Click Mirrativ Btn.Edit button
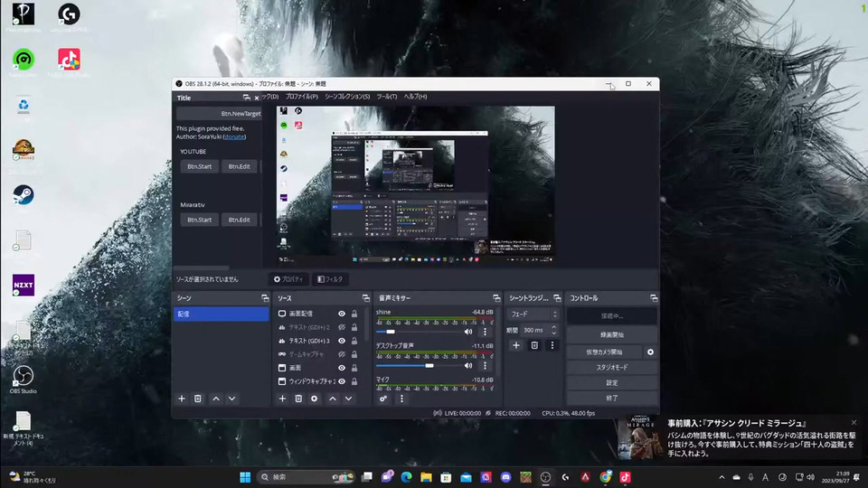Viewport: 868px width, 488px height. [239, 220]
